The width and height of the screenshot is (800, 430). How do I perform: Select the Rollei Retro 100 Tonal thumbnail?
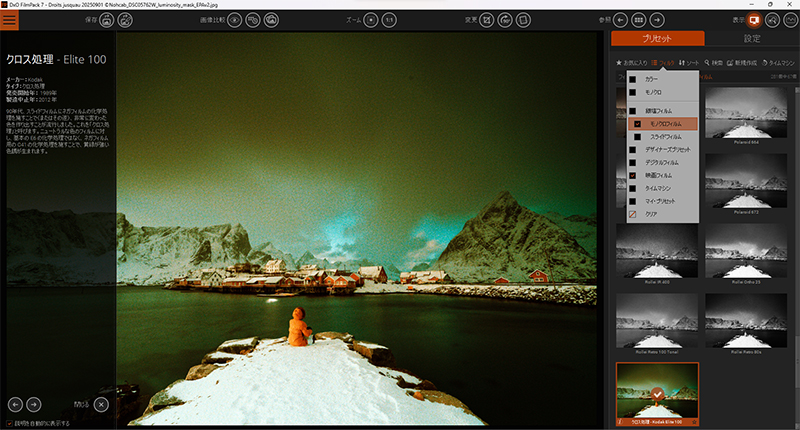pos(657,321)
